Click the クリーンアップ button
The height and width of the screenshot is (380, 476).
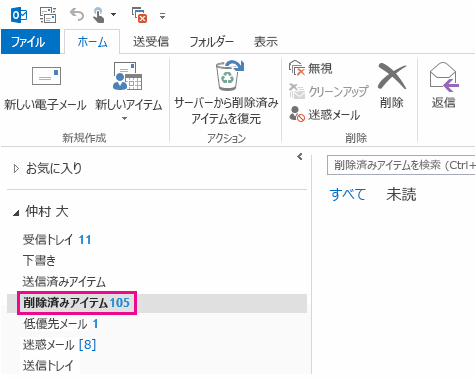point(329,91)
